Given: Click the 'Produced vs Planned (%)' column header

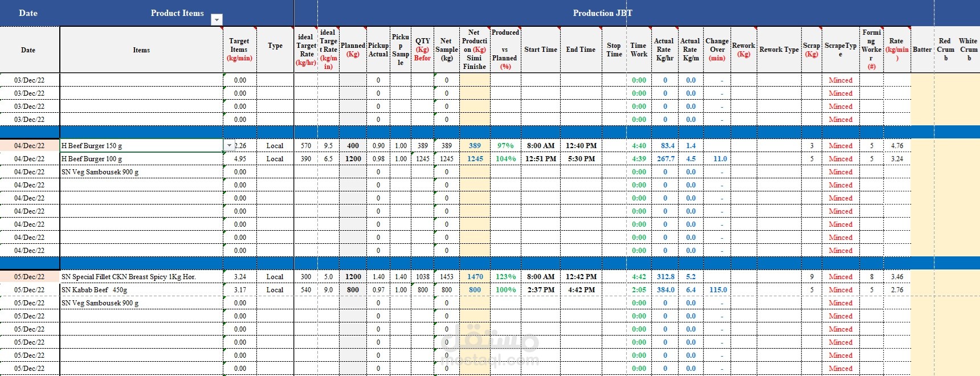Looking at the screenshot, I should coord(505,50).
